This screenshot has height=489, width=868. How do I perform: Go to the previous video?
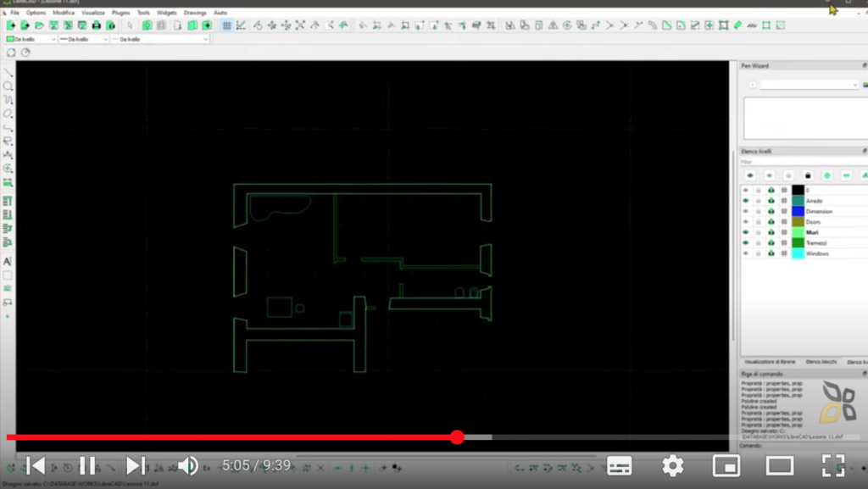click(x=36, y=466)
